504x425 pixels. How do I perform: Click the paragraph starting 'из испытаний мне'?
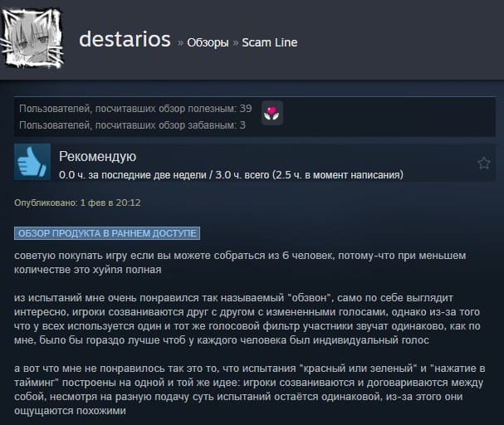[x=247, y=319]
